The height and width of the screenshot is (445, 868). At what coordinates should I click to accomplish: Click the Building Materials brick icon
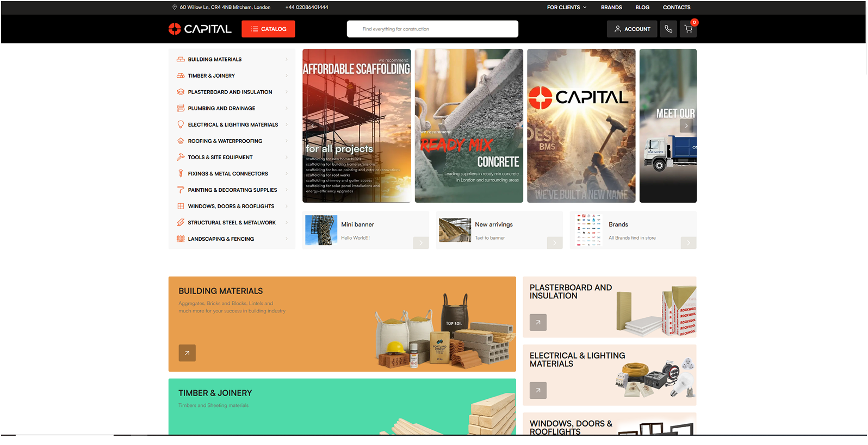(181, 59)
